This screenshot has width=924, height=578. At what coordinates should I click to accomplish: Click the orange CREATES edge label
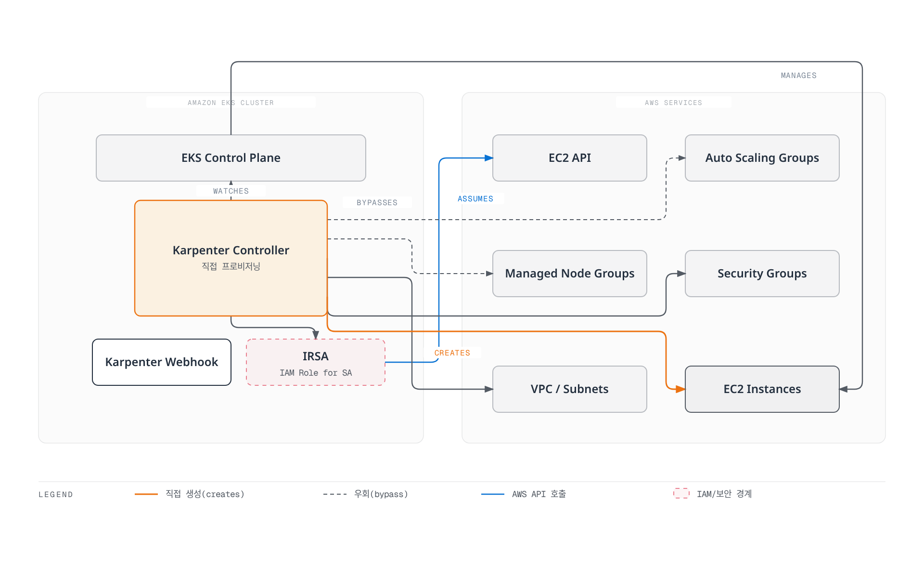coord(452,353)
